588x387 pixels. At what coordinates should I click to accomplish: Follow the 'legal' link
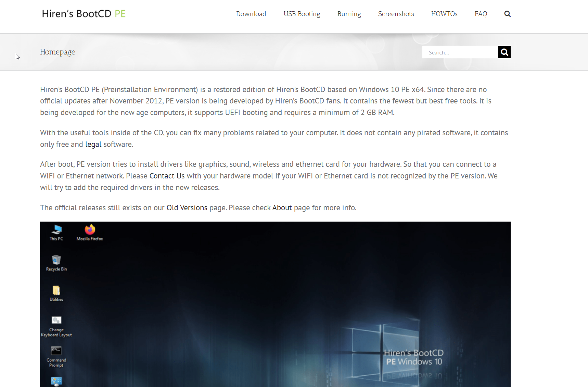point(93,145)
